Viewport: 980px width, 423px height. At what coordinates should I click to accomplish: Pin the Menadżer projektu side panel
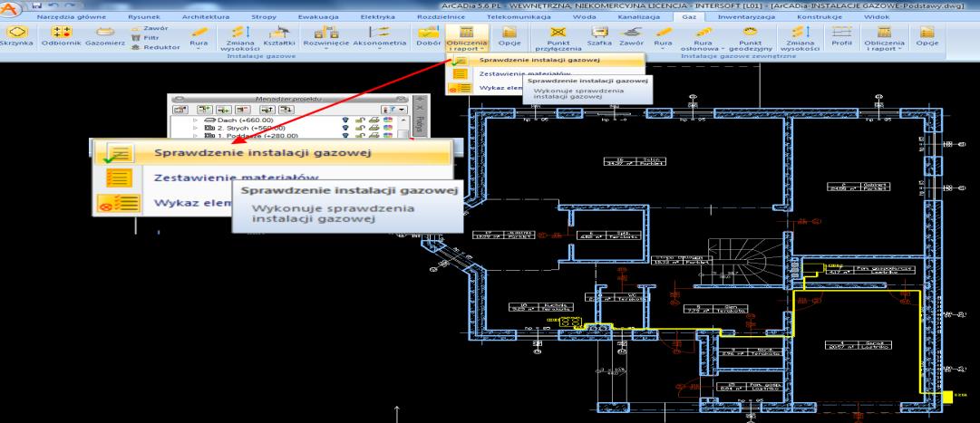point(422,99)
